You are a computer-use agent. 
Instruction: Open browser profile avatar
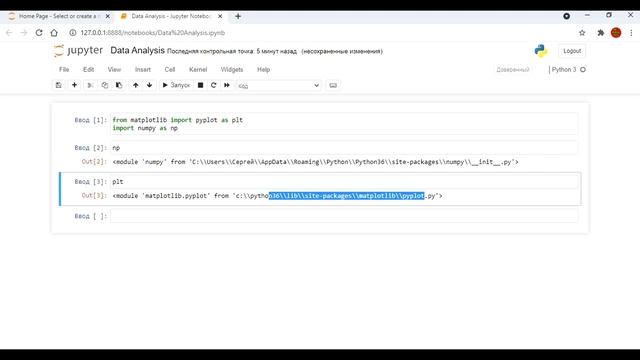click(616, 33)
